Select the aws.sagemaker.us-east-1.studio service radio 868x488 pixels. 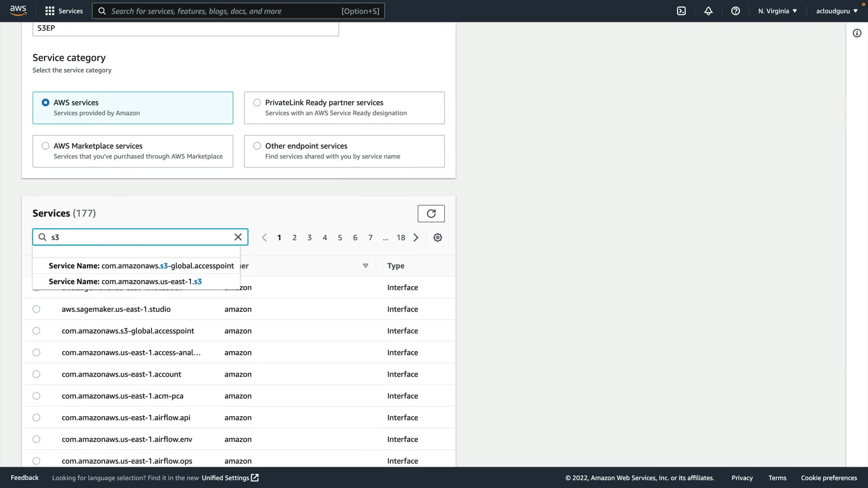(37, 309)
